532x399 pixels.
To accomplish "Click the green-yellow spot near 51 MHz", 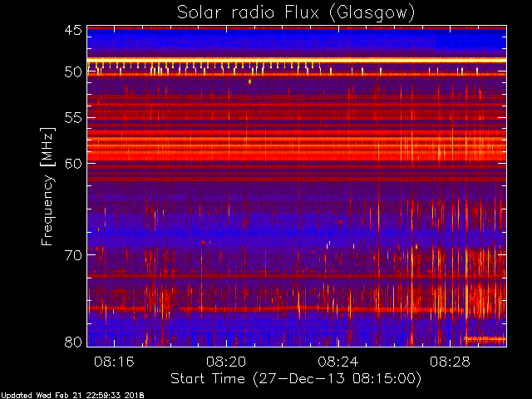I will click(249, 81).
